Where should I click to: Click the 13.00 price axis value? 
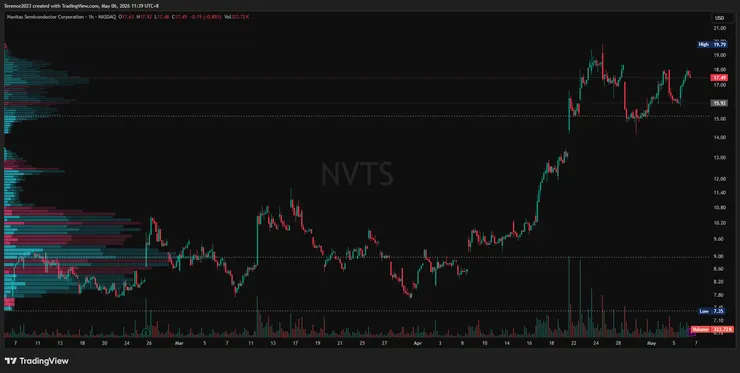pos(720,157)
